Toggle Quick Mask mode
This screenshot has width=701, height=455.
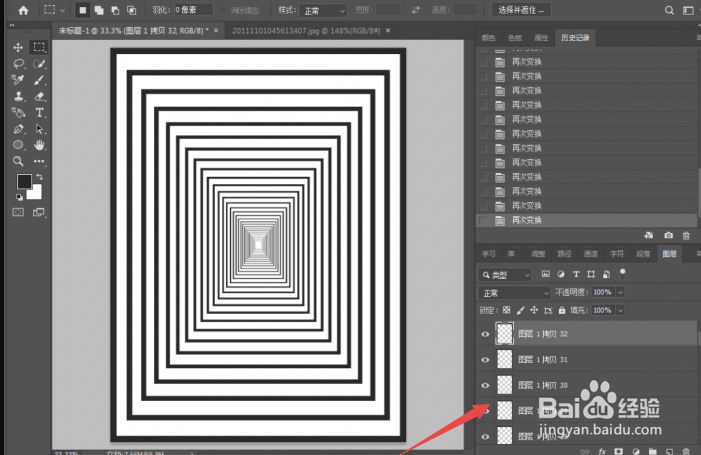[18, 212]
